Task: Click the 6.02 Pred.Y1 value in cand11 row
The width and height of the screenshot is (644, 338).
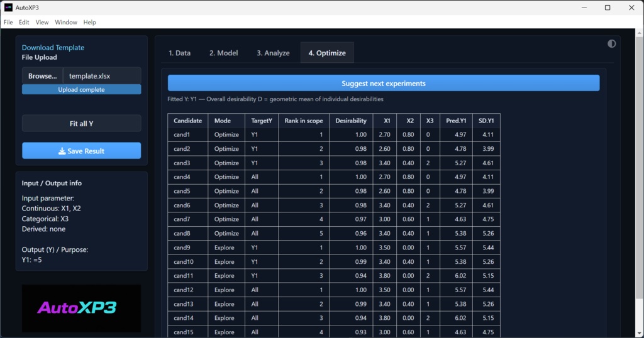Action: [x=456, y=276]
